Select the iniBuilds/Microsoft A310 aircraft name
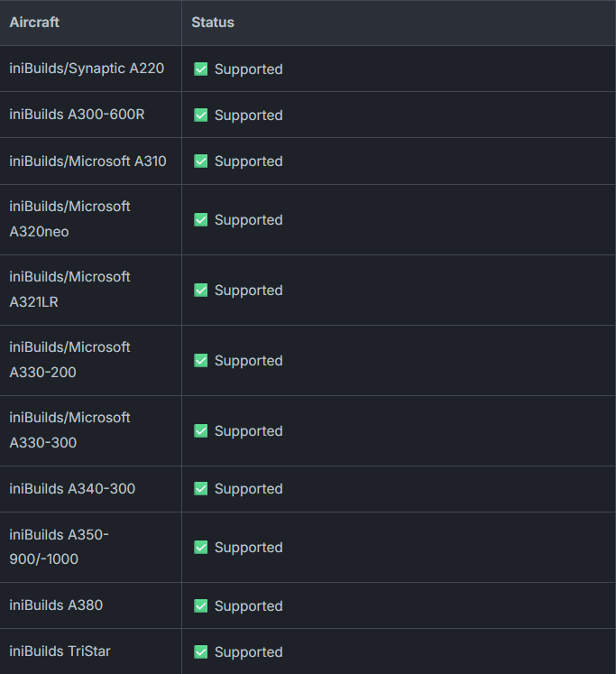Screen dimensions: 616x674 click(x=87, y=162)
